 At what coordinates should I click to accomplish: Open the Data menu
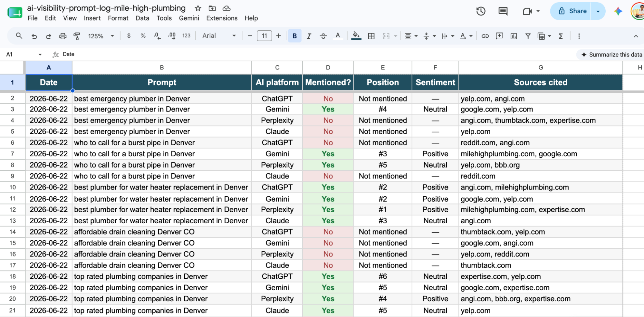[142, 18]
